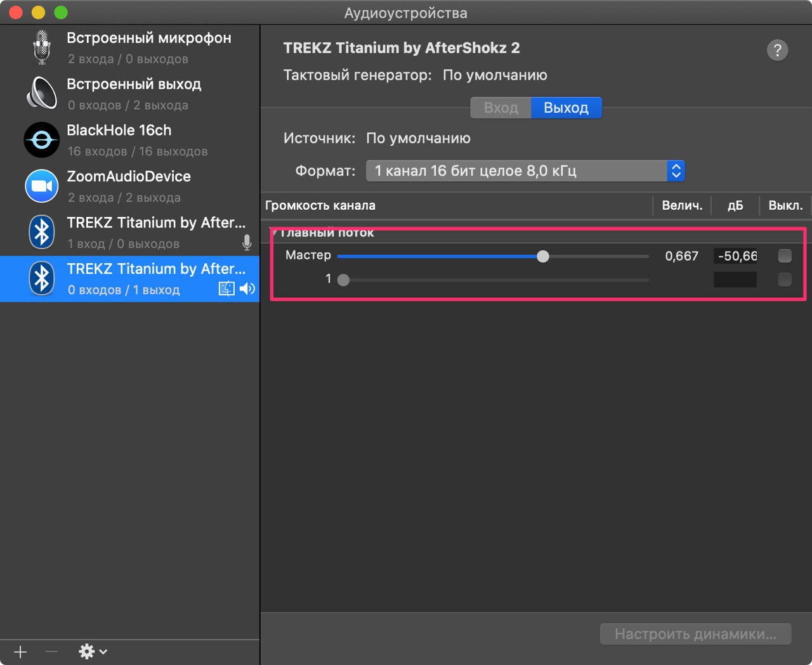Click the Велич. column header

pos(682,205)
